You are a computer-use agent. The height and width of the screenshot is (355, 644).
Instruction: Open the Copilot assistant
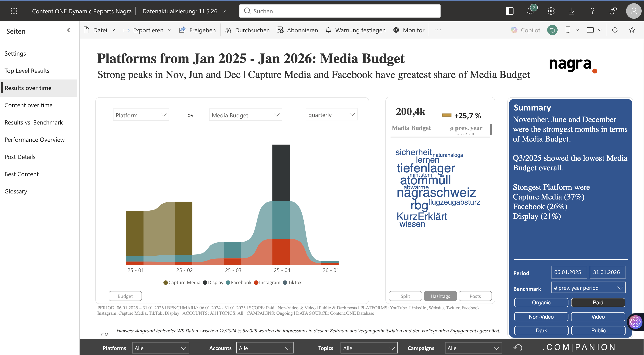tap(525, 30)
